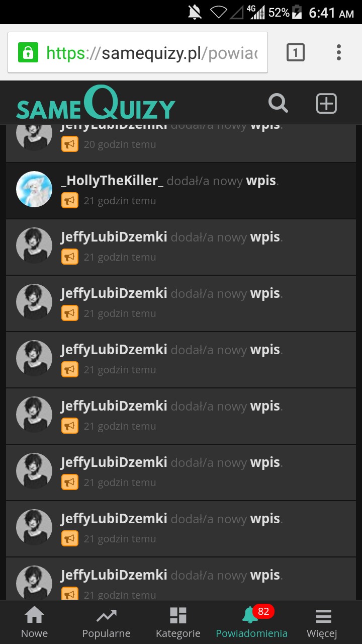Tap _HollyTheKiller_ profile avatar
This screenshot has width=362, height=644.
pos(34,189)
